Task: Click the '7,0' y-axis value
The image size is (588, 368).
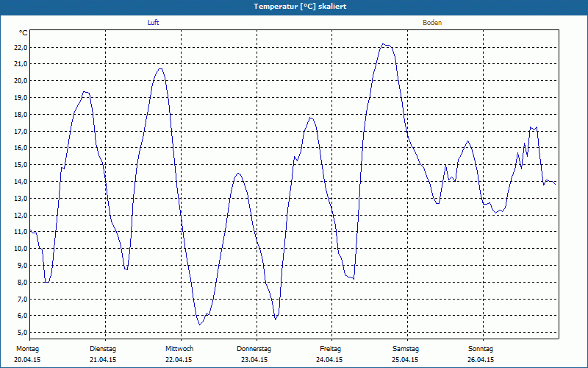Action: (22, 299)
